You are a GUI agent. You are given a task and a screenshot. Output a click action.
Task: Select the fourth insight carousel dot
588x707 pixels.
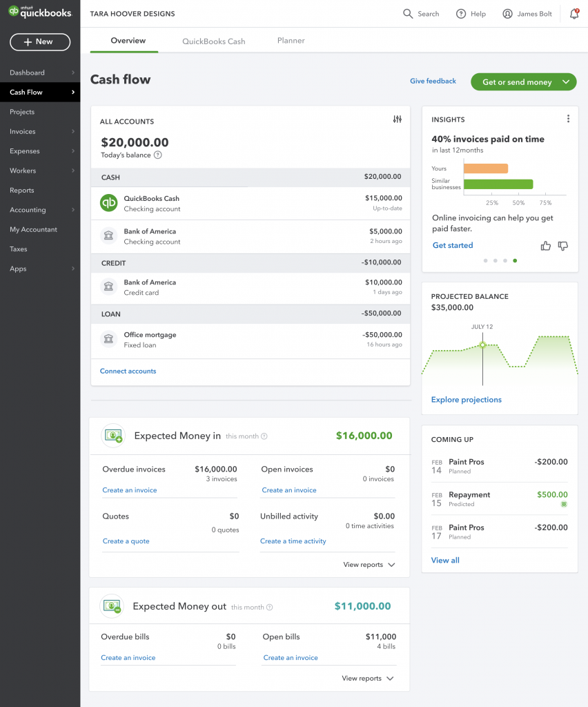click(515, 260)
